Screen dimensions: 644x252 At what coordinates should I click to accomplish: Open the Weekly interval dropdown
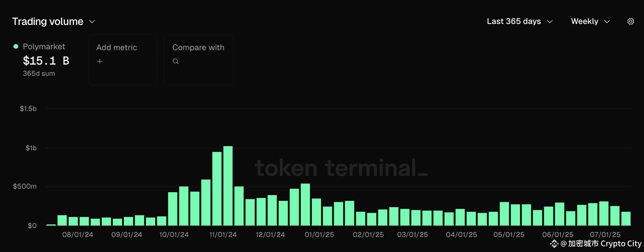[591, 21]
